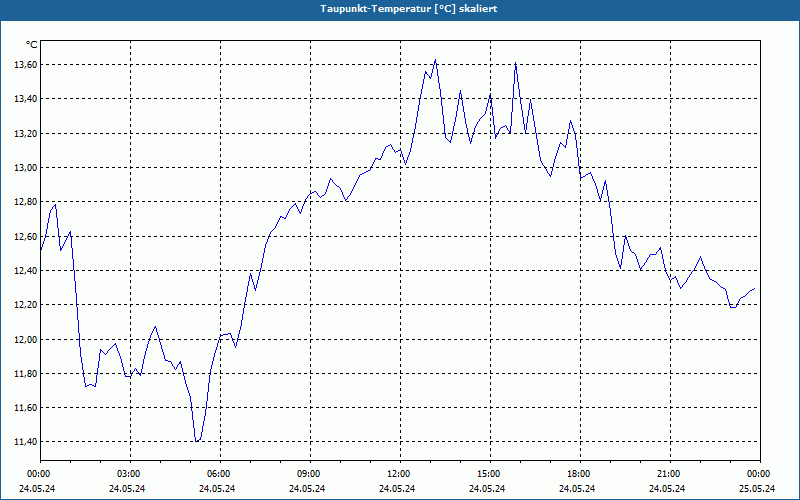
Task: Click the 12,00 y-axis value
Action: tap(25, 339)
